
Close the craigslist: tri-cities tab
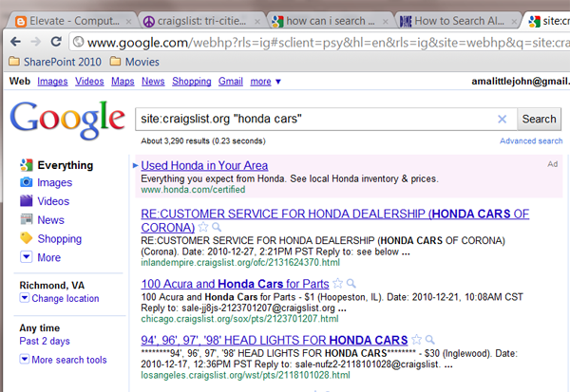point(257,22)
